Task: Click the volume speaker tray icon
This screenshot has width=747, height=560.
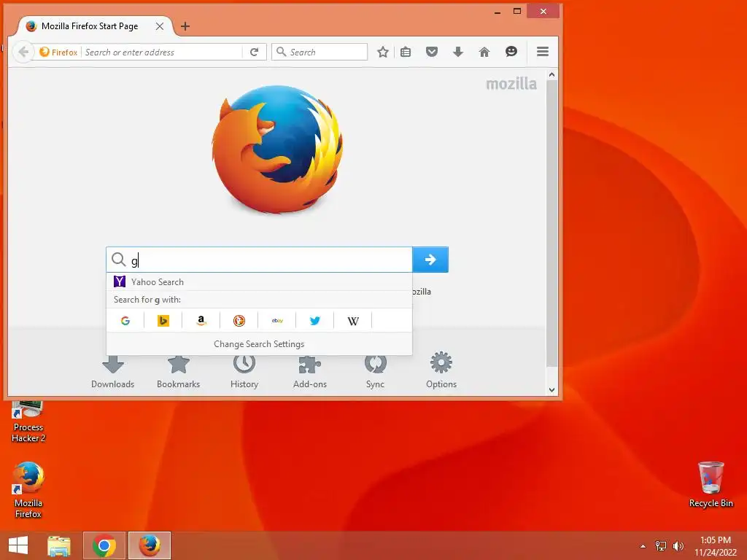Action: click(678, 545)
